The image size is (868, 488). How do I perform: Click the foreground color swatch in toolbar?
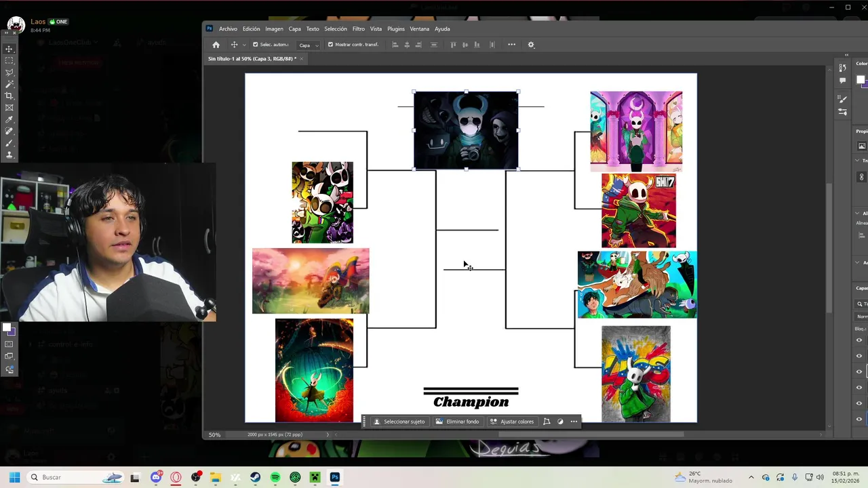[7, 328]
